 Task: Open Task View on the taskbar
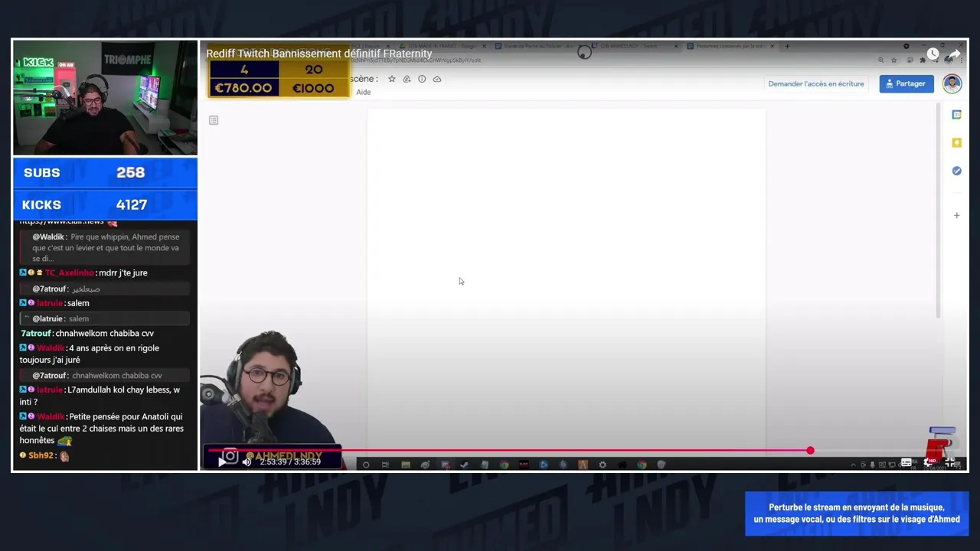pos(385,465)
